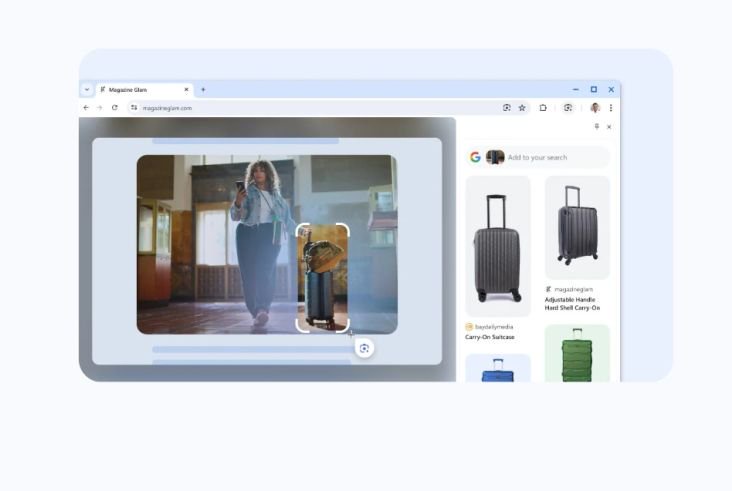The height and width of the screenshot is (491, 732).
Task: Open Adjustable Handle Hard Shell Carry-On result
Action: [577, 228]
